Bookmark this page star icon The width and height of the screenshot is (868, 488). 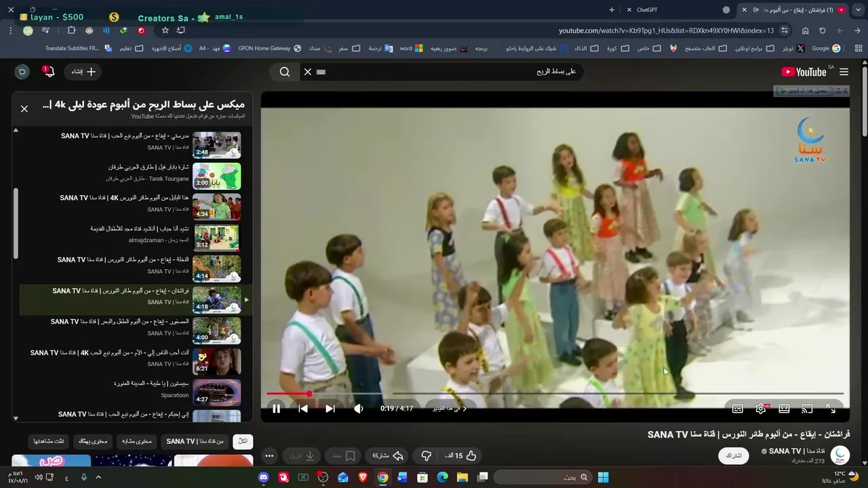click(165, 30)
